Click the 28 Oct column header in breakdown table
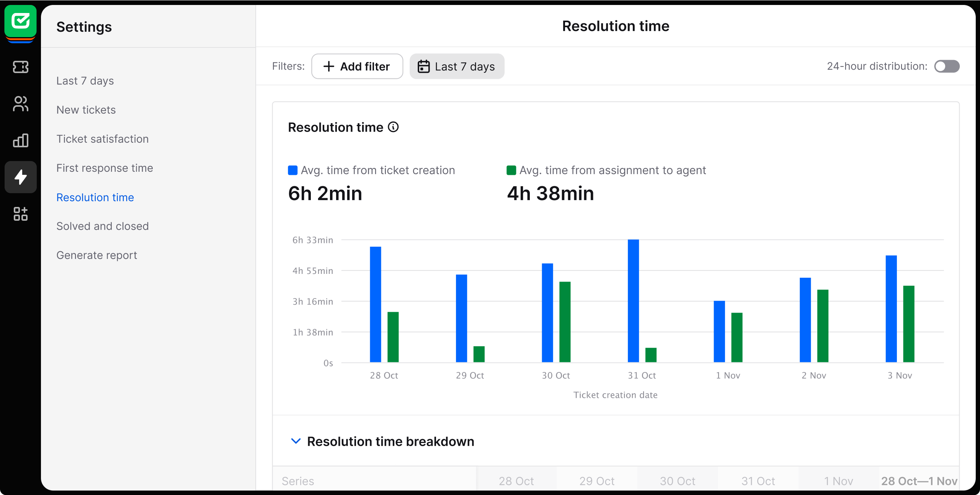 click(516, 481)
